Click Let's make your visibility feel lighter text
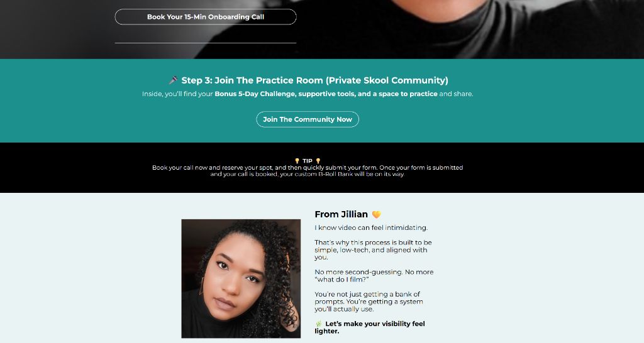The height and width of the screenshot is (343, 644). [x=370, y=327]
